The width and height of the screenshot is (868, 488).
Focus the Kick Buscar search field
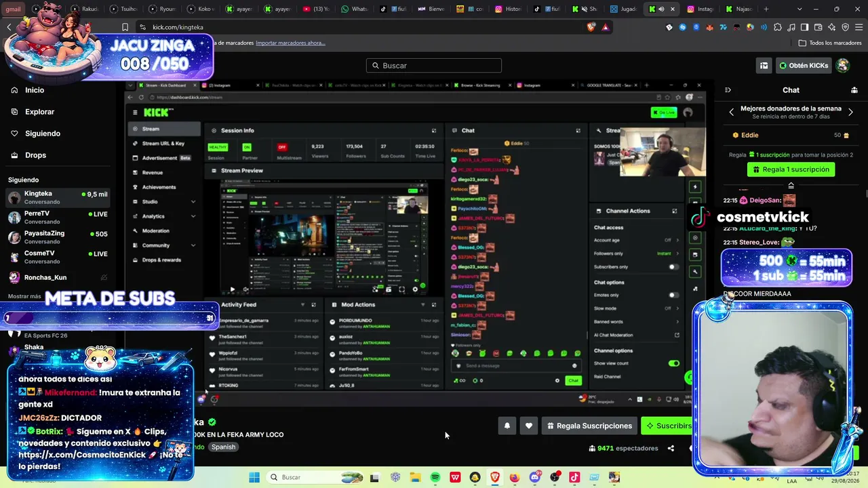(x=434, y=66)
